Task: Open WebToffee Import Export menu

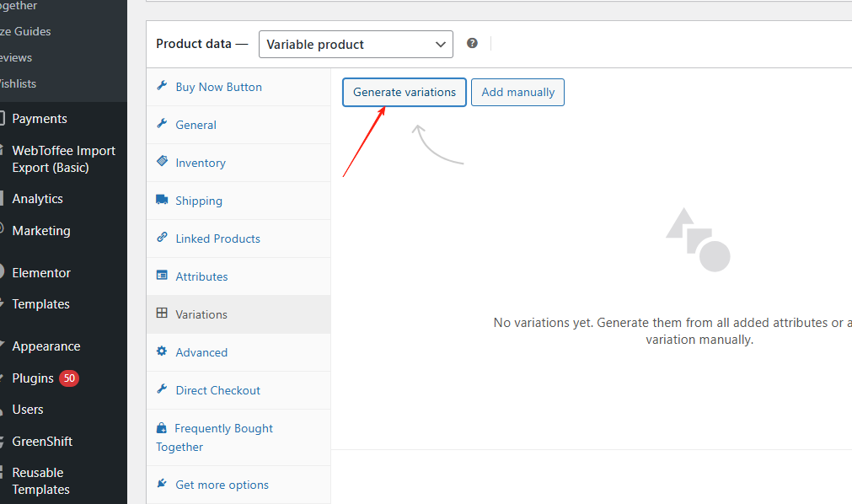Action: [63, 159]
